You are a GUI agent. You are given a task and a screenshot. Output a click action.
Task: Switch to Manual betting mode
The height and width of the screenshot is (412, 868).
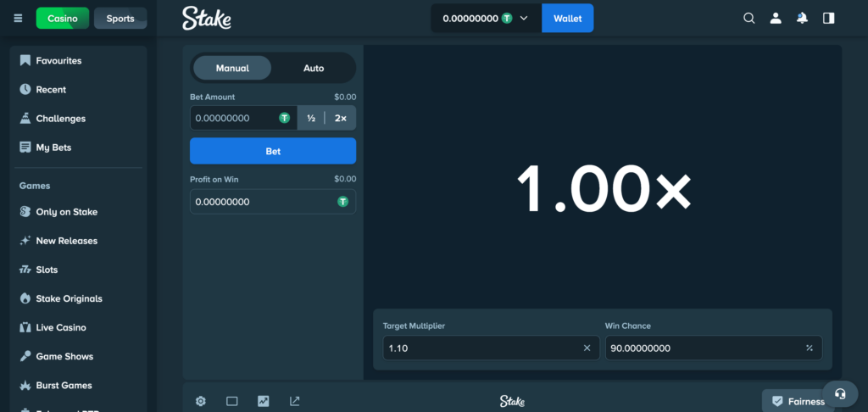(x=232, y=68)
